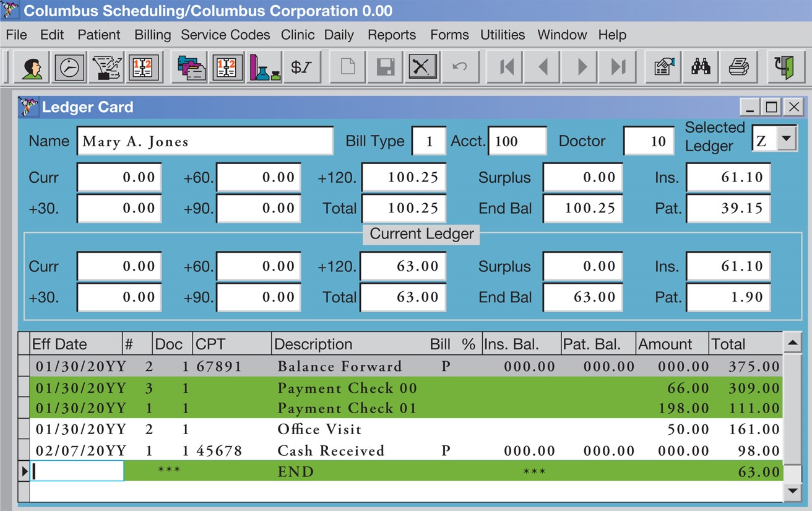Click the Pat. field showing 1.90

pos(728,297)
